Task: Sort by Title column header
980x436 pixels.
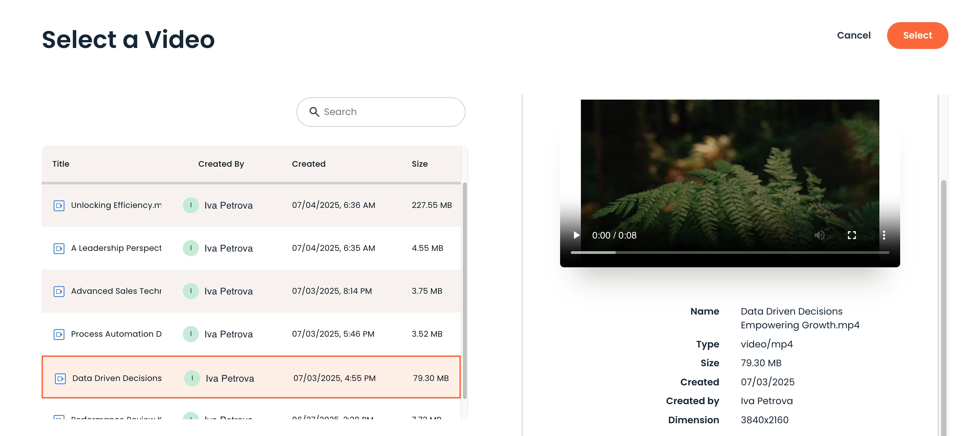Action: pos(61,164)
